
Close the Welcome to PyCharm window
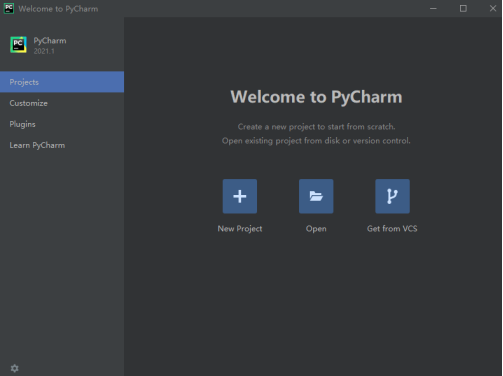(x=493, y=8)
